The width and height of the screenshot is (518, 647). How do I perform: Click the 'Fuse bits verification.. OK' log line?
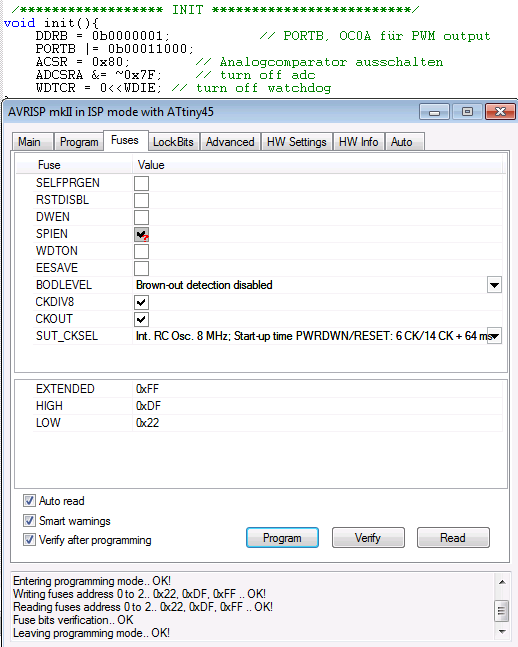[73, 620]
